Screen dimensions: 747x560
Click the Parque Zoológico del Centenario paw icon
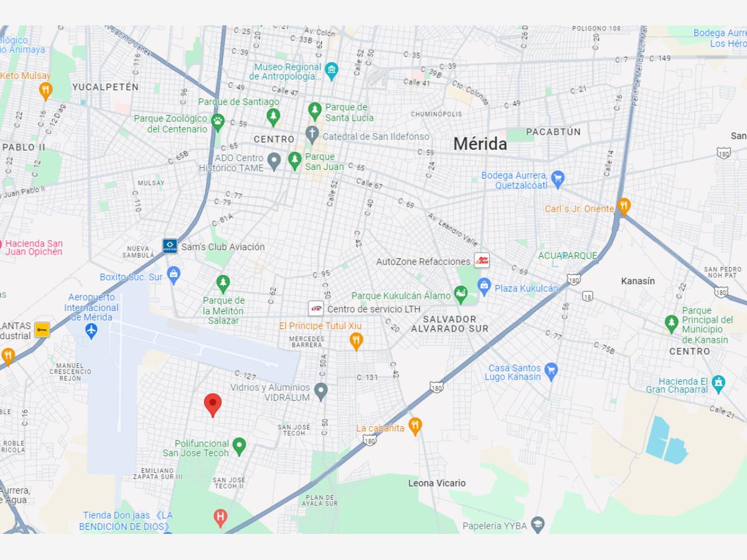[x=217, y=121]
